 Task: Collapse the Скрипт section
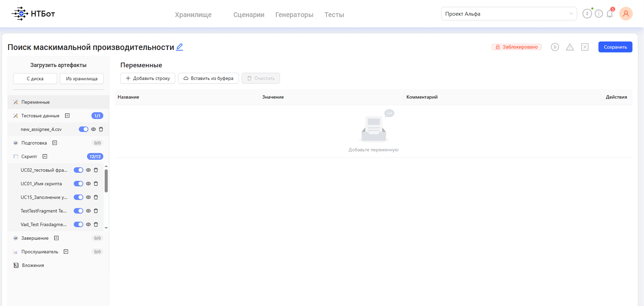(45, 156)
